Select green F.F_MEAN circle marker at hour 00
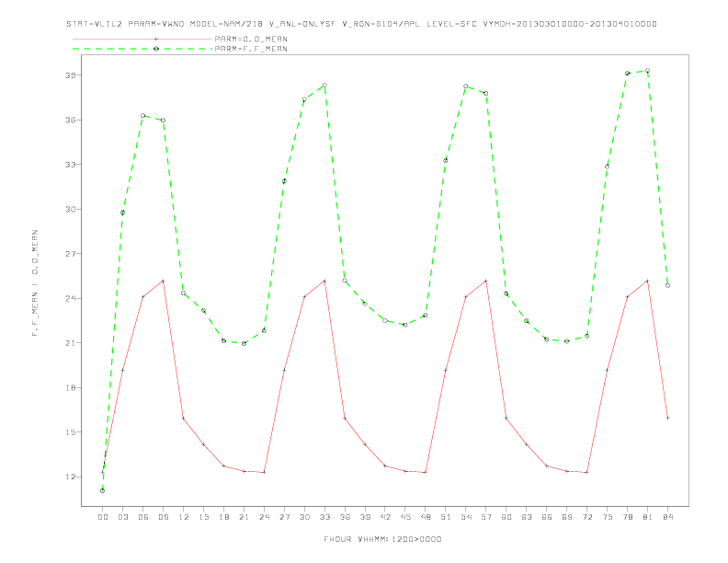Viewport: 728px width, 563px height. point(103,490)
